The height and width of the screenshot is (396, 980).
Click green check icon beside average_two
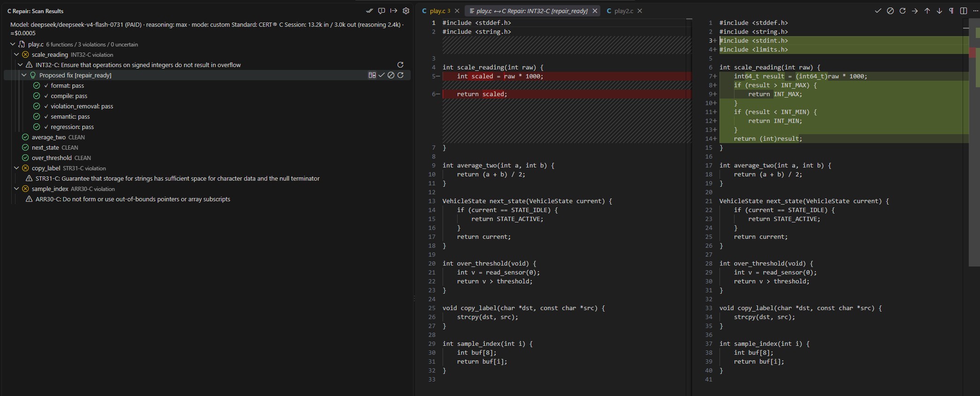(25, 137)
